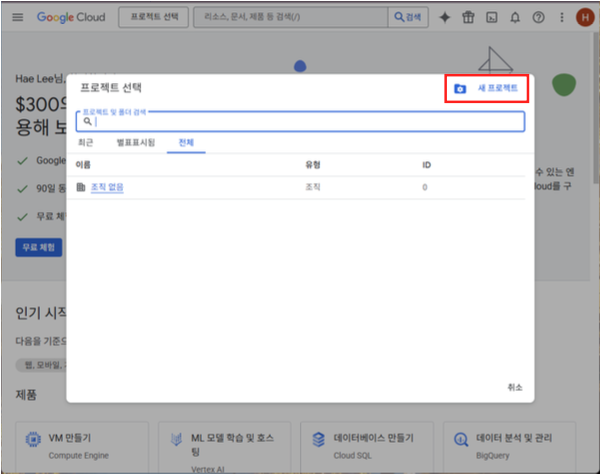
Task: Click the H account avatar
Action: pyautogui.click(x=585, y=17)
